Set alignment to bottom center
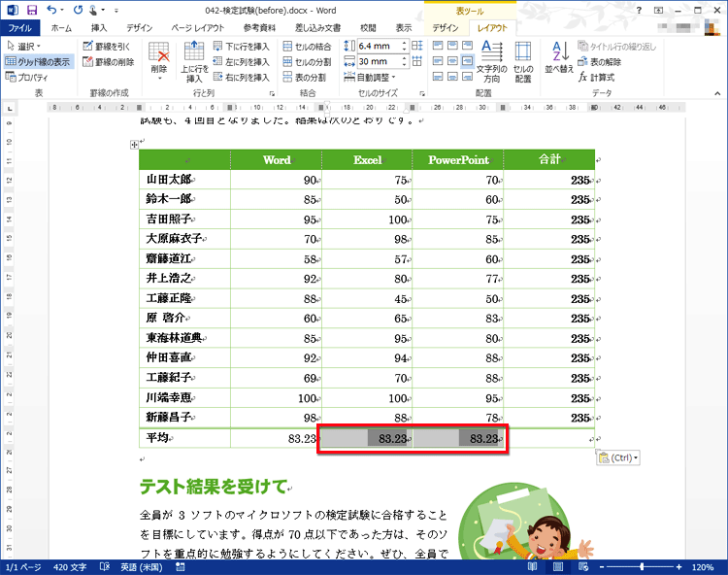Image resolution: width=728 pixels, height=575 pixels. click(x=452, y=76)
